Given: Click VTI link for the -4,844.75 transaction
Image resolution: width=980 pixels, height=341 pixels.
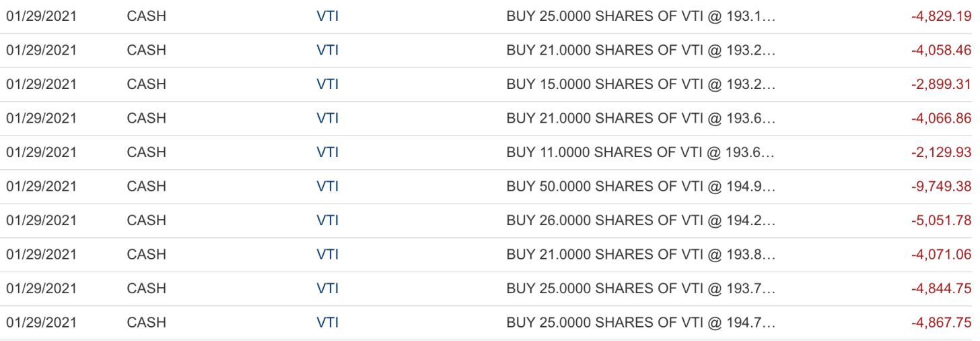Looking at the screenshot, I should tap(327, 288).
